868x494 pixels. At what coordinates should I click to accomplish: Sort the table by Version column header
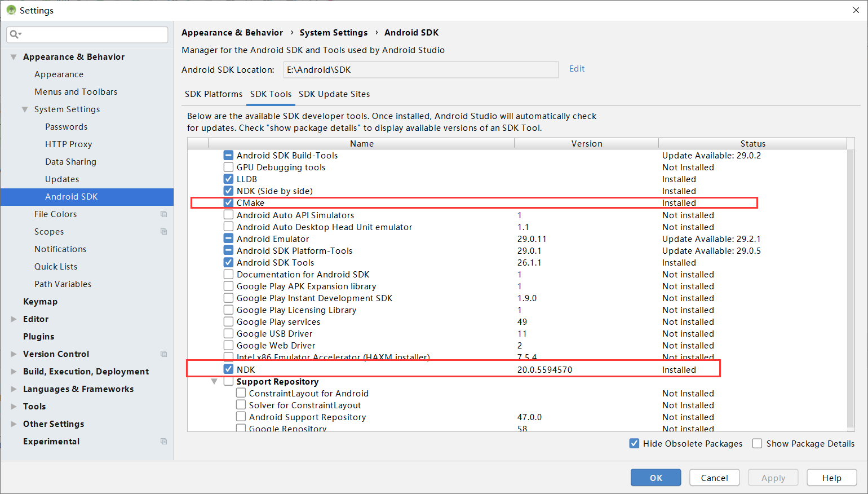pos(586,144)
